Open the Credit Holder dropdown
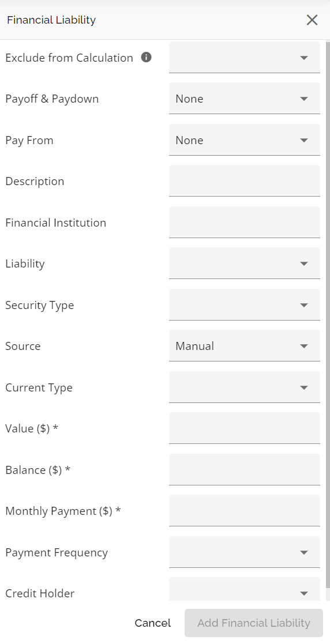This screenshot has width=330, height=644. (x=244, y=590)
